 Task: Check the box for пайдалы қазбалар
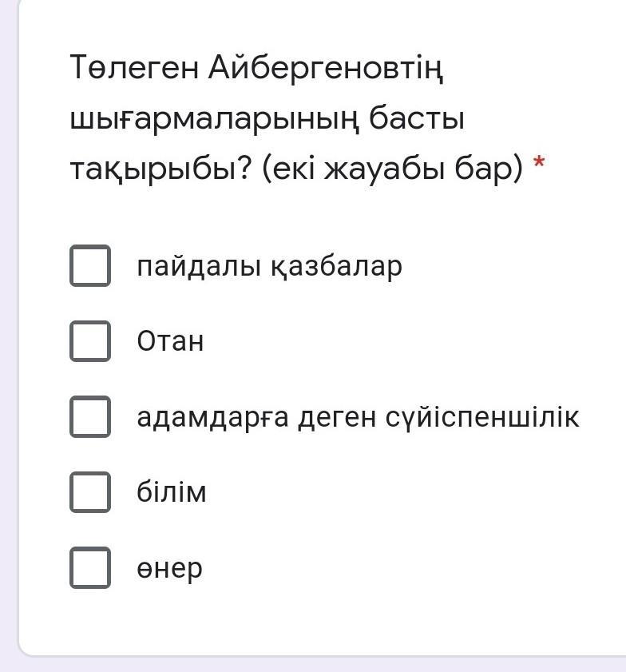coord(89,266)
